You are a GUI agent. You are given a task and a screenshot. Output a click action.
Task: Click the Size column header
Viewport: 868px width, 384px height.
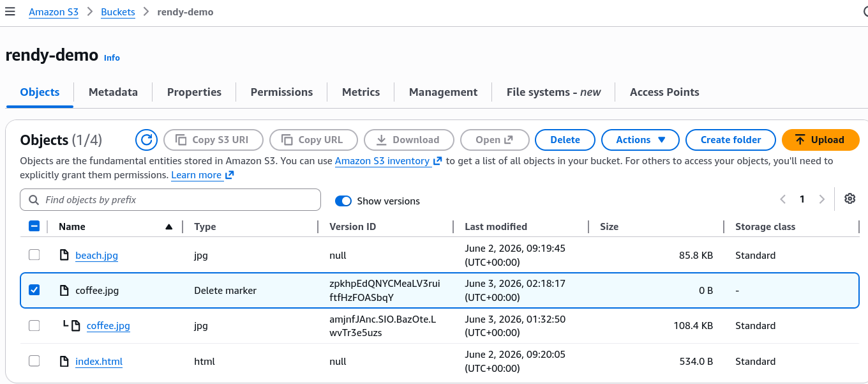click(609, 226)
